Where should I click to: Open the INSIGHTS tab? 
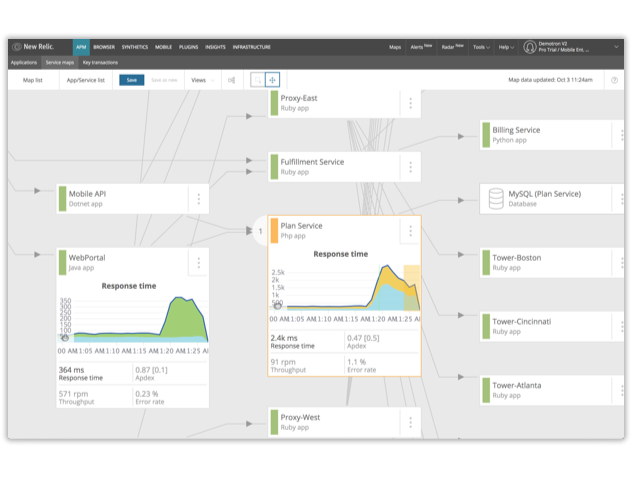point(215,47)
